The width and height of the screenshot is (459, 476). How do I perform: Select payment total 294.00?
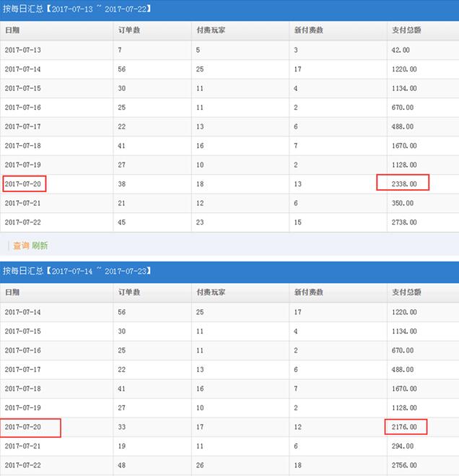tap(402, 446)
